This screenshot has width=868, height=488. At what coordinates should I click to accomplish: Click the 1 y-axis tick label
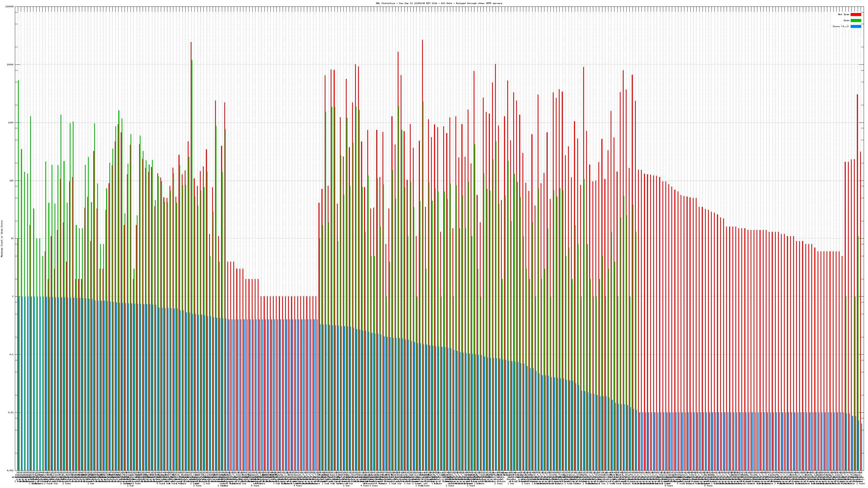point(13,296)
